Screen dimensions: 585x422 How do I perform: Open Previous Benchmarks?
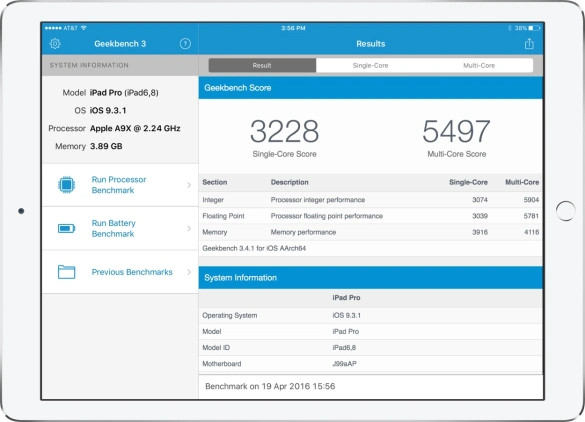(120, 272)
